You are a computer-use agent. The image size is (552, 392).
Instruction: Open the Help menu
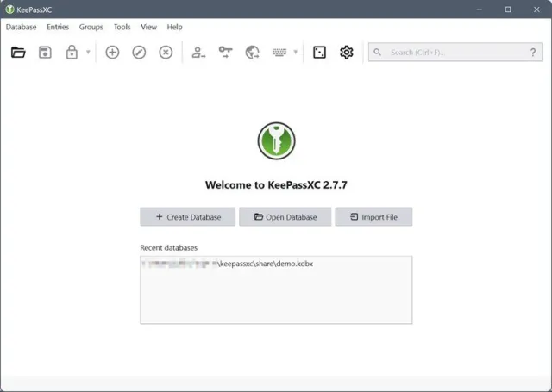174,27
